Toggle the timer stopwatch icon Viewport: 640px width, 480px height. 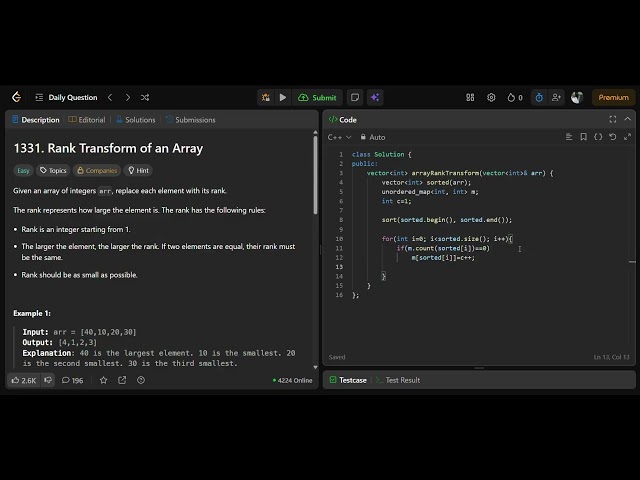pos(539,97)
